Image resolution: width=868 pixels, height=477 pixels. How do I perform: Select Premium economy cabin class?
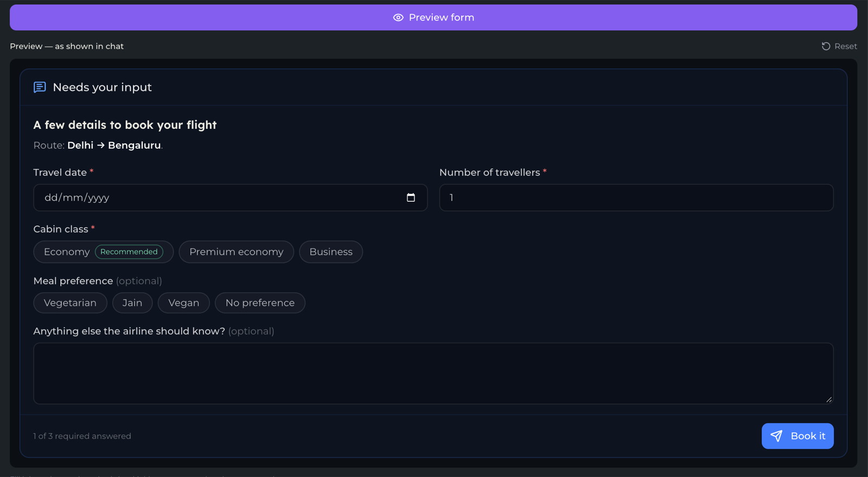(x=236, y=252)
